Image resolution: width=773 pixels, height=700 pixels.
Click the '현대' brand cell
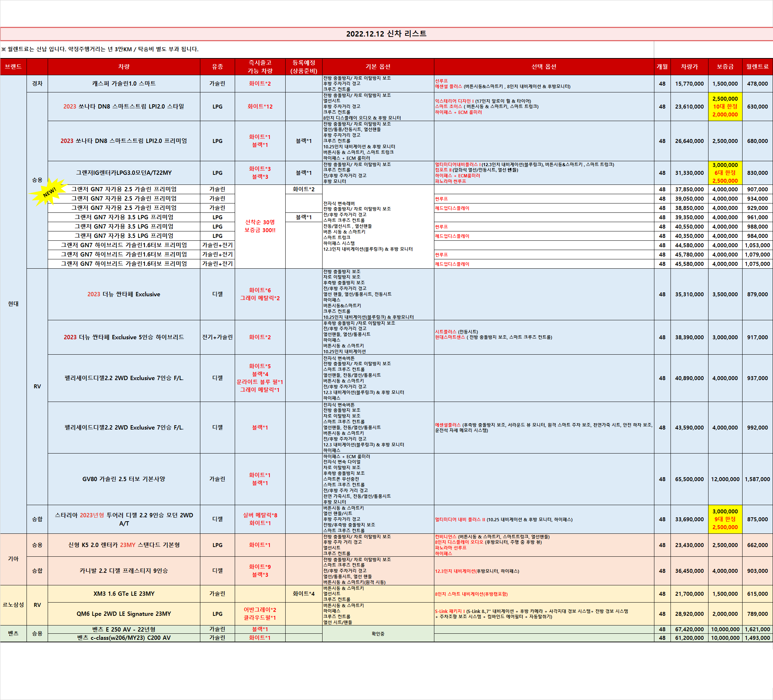[13, 304]
